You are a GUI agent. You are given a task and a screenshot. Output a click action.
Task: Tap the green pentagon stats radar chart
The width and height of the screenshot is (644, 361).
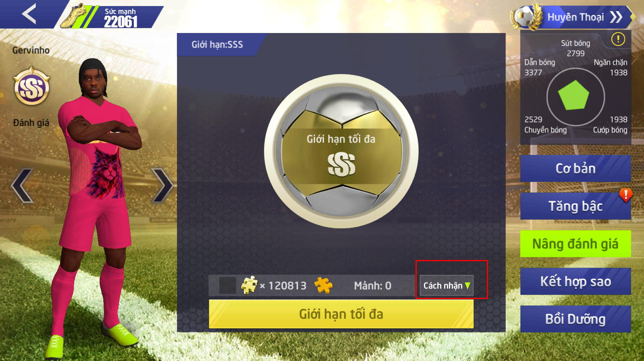(574, 95)
